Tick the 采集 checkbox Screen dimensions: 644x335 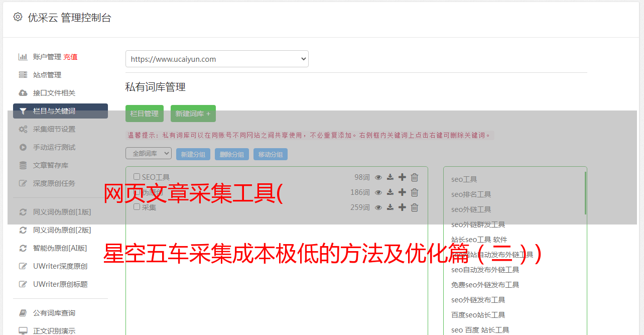137,207
